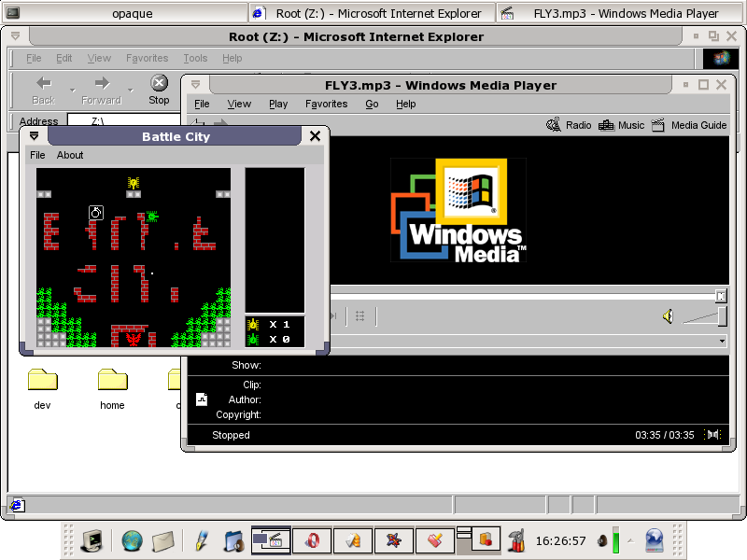Viewport: 747px width, 560px height.
Task: Mute sound using the speaker icon
Action: coord(668,317)
